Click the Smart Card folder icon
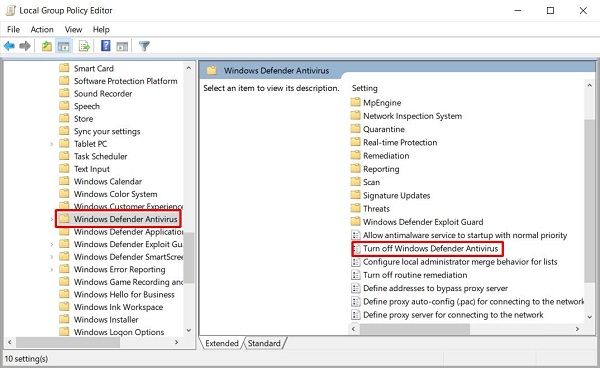600x368 pixels. pos(64,68)
